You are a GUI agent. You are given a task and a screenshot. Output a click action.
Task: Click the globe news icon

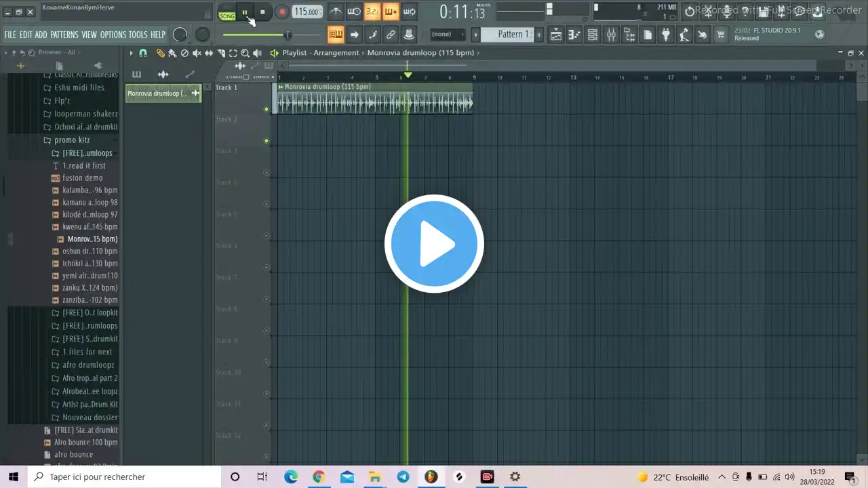tap(820, 35)
